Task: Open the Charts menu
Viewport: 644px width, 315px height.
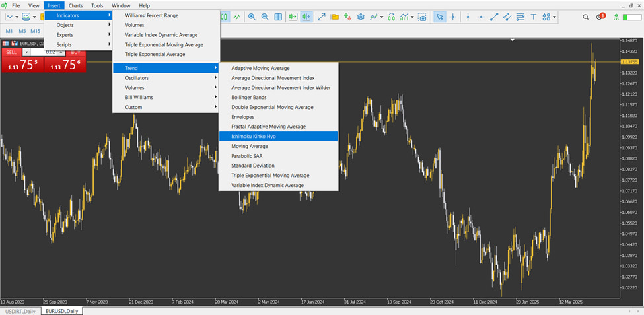Action: [75, 6]
